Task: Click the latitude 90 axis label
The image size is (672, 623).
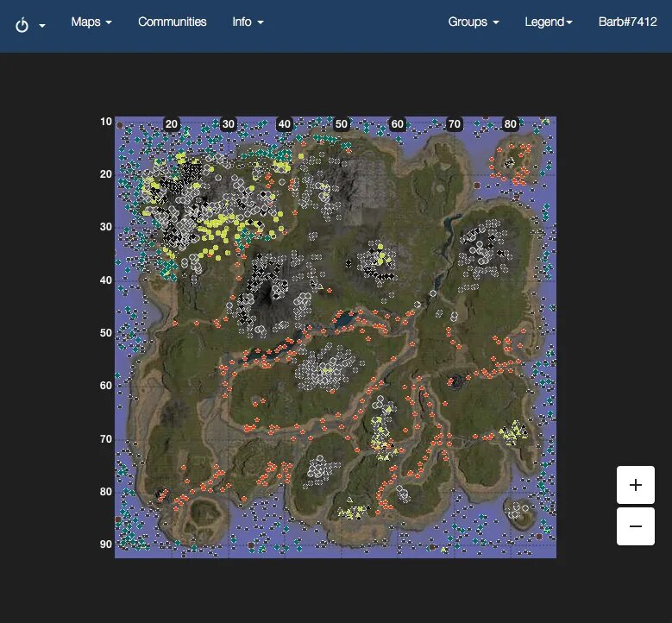Action: [106, 544]
